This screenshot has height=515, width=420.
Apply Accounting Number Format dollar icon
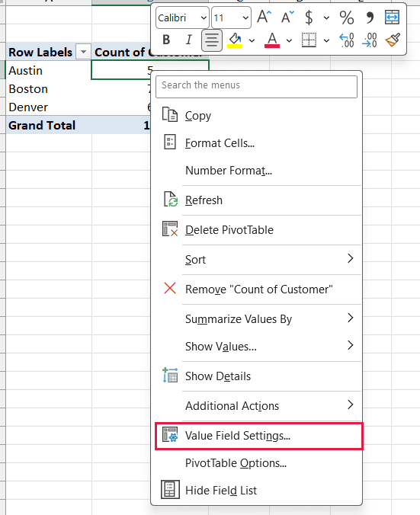tap(309, 18)
